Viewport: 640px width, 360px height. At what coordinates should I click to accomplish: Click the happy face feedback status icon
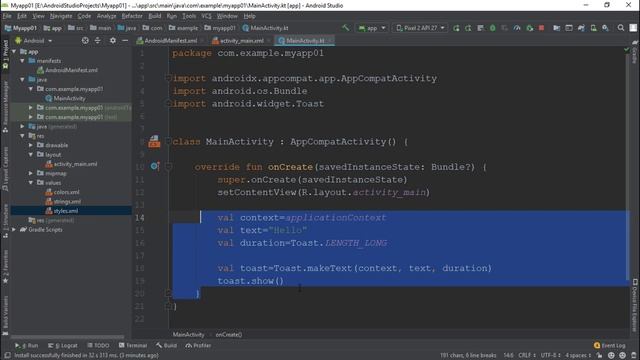click(x=611, y=356)
